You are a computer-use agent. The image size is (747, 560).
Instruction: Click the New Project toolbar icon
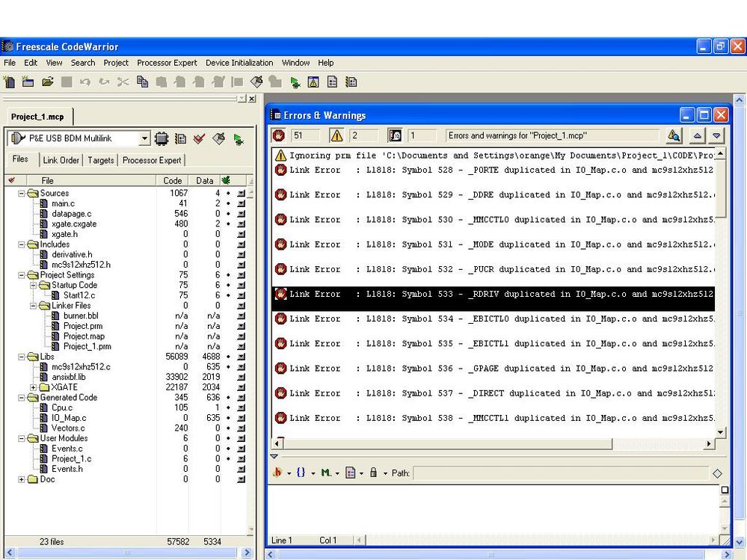[x=28, y=82]
